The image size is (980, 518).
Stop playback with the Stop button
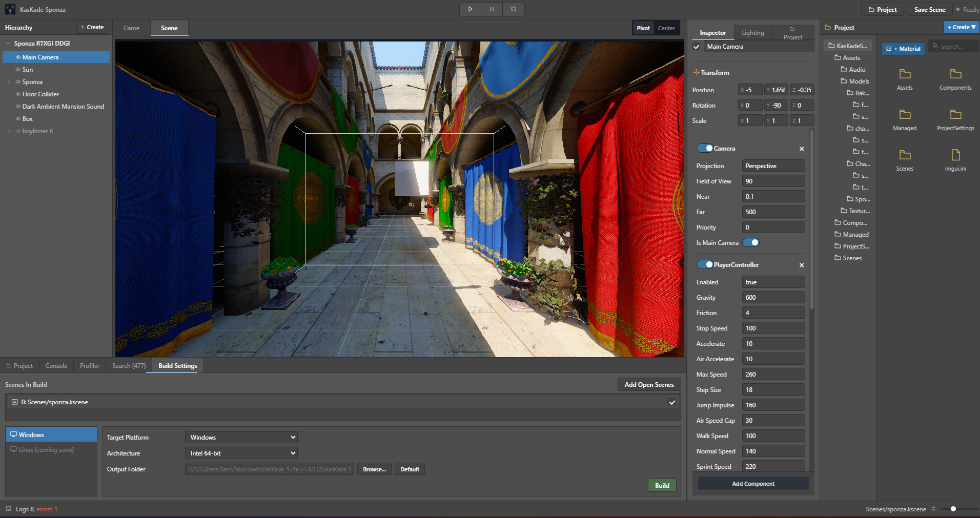[514, 9]
